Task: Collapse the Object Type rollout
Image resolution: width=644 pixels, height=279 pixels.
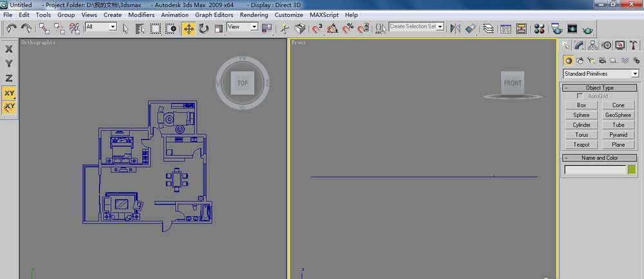Action: [x=600, y=87]
